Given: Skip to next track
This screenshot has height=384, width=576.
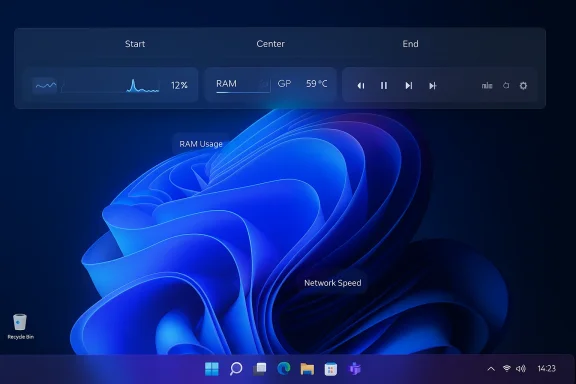Looking at the screenshot, I should tap(408, 86).
